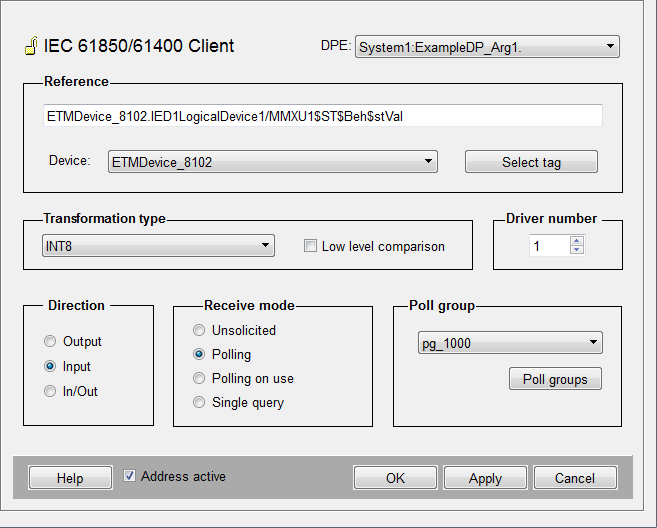The image size is (657, 528).
Task: Expand the Device dropdown ETMDevice_8102
Action: 272,162
